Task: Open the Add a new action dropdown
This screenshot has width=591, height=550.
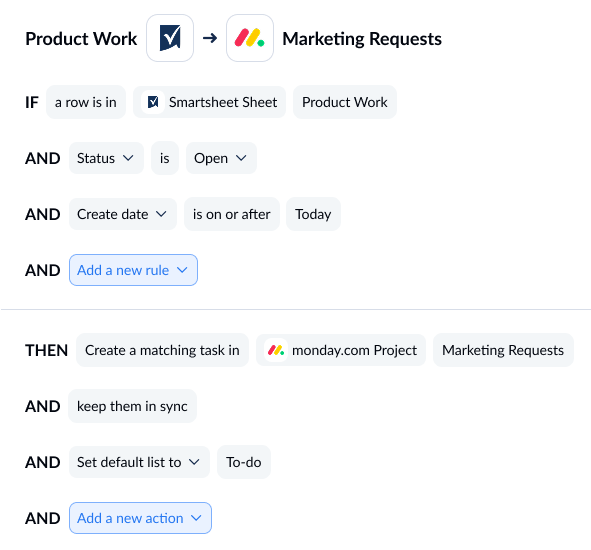Action: pyautogui.click(x=140, y=518)
